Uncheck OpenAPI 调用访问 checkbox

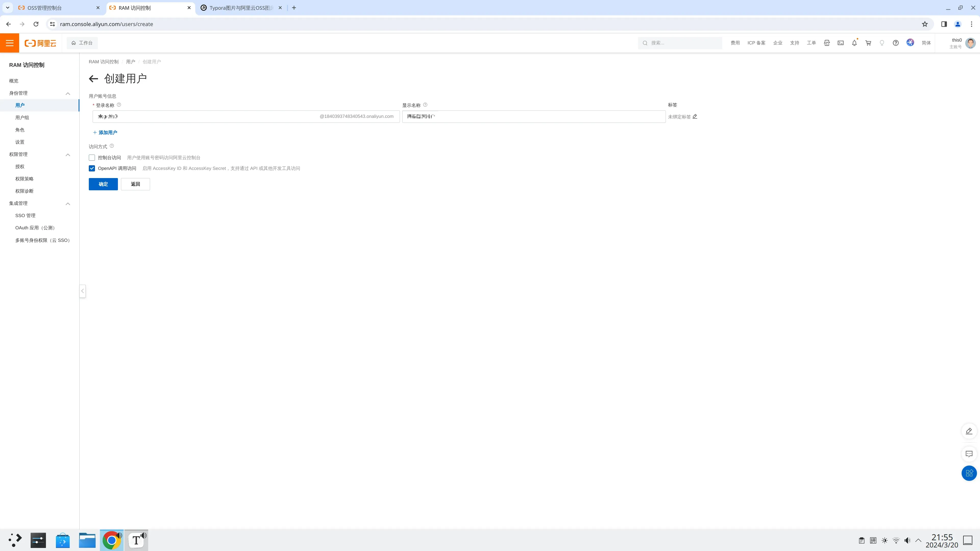(92, 168)
